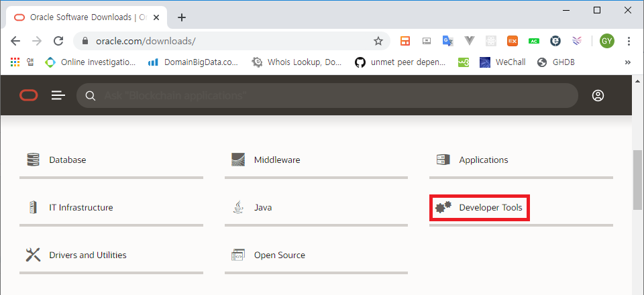This screenshot has width=644, height=295.
Task: Click the orange layout extension icon
Action: [x=405, y=41]
